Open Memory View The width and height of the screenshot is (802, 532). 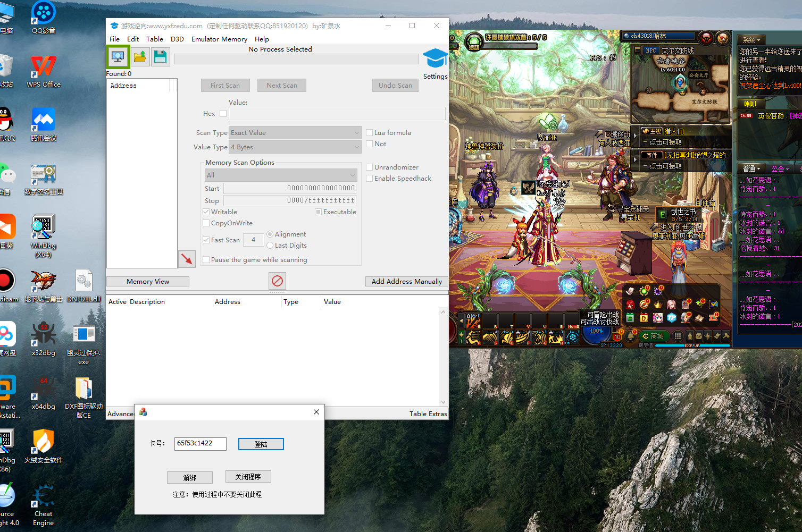tap(148, 282)
